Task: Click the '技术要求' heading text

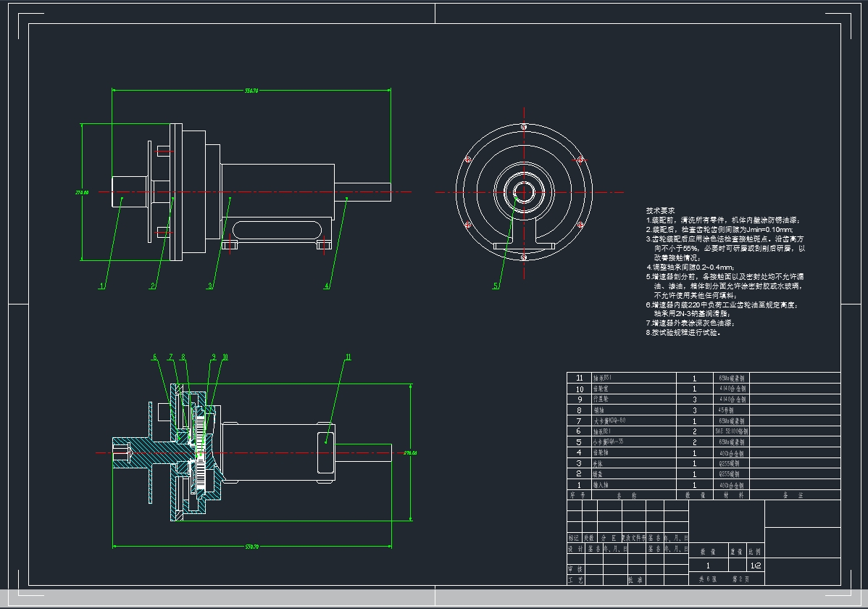Action: tap(660, 210)
